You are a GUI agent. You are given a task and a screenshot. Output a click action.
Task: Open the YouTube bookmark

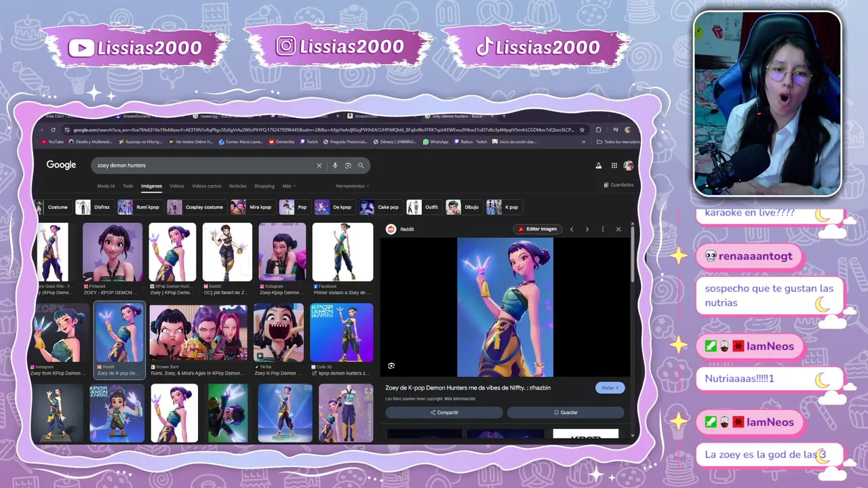click(x=53, y=142)
